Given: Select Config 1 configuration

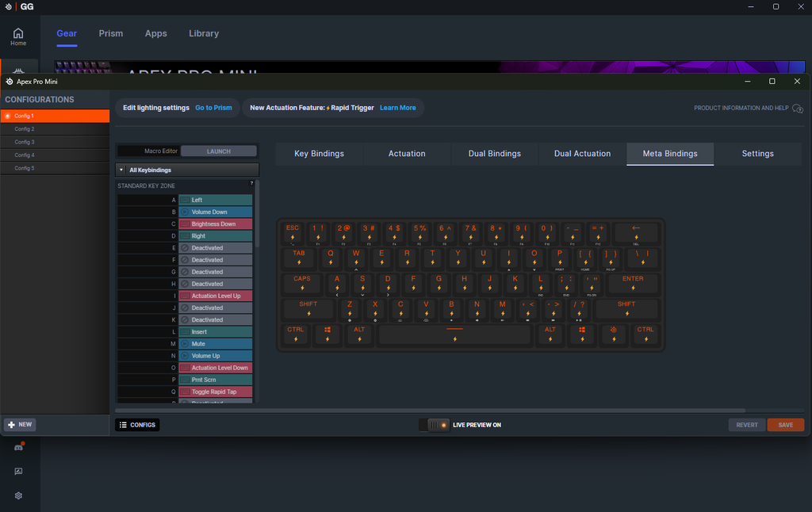Looking at the screenshot, I should pos(55,116).
